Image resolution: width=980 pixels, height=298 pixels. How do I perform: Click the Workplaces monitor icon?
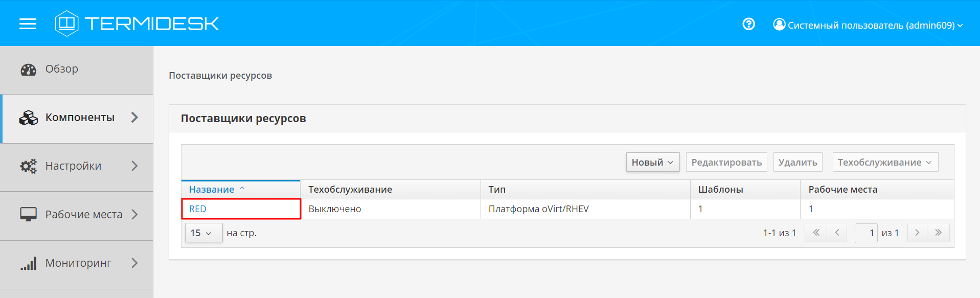pos(29,215)
